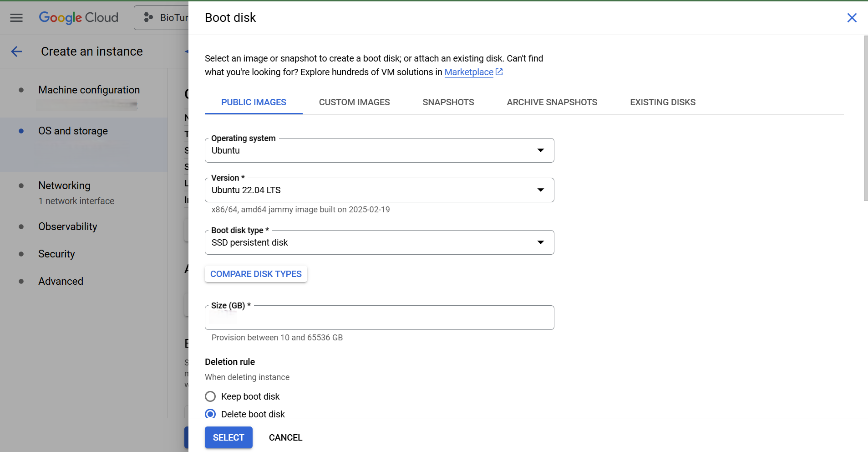Open the hamburger navigation menu
The width and height of the screenshot is (868, 452).
tap(16, 18)
